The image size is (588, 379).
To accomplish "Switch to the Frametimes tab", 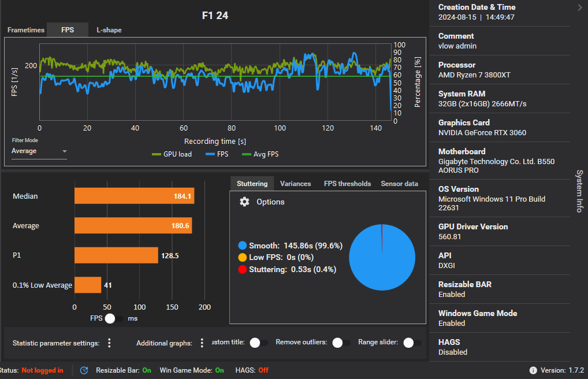I will [26, 30].
